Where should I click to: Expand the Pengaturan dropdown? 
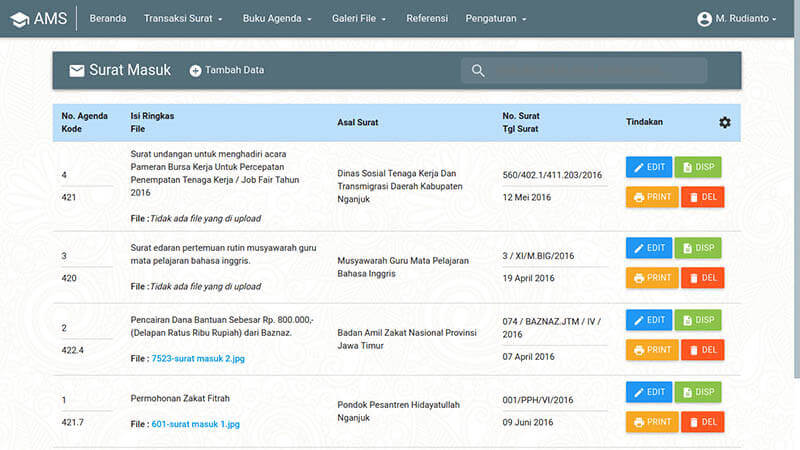pos(496,18)
